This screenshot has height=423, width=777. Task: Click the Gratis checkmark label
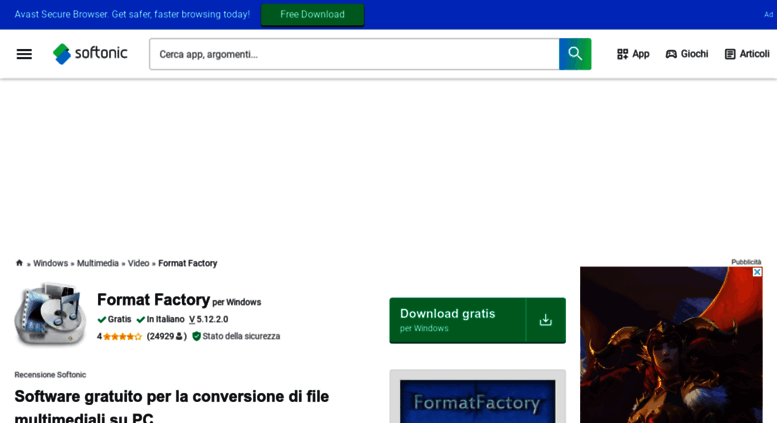(x=114, y=319)
